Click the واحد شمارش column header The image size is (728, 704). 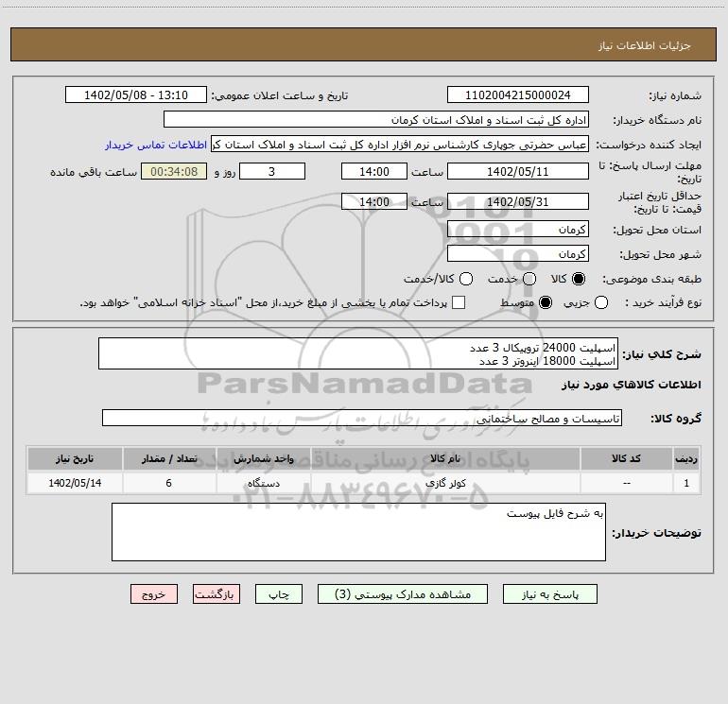point(263,458)
